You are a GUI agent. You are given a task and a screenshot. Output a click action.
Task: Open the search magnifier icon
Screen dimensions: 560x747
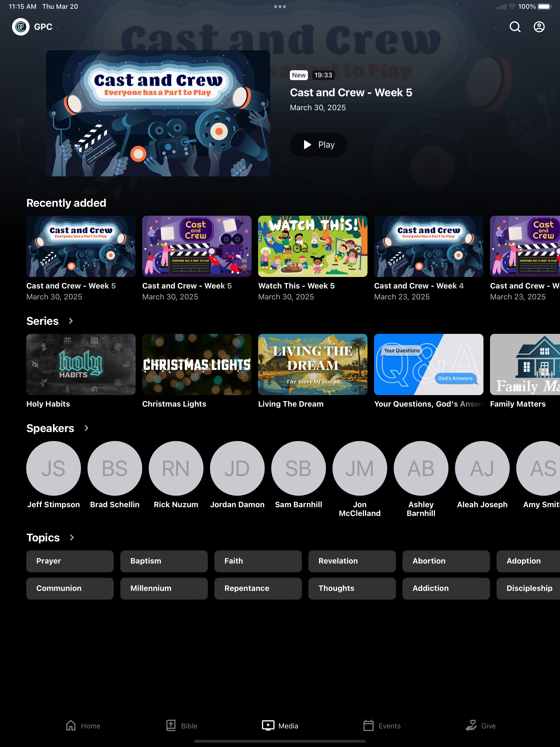pos(515,27)
